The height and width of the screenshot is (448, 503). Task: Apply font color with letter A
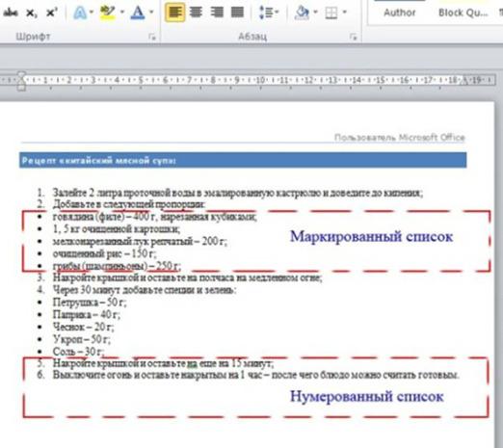click(x=138, y=13)
